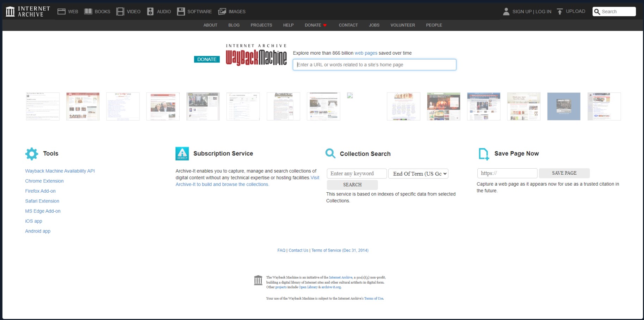Open the Contact menu item

point(348,25)
